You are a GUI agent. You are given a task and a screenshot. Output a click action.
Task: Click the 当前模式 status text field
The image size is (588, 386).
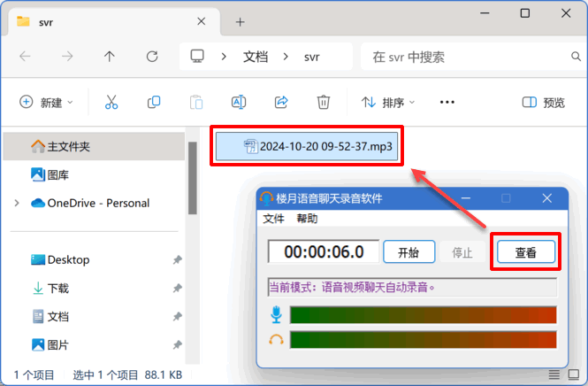[412, 288]
